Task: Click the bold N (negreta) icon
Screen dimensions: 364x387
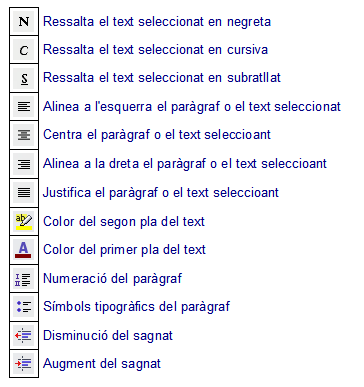Action: point(24,22)
